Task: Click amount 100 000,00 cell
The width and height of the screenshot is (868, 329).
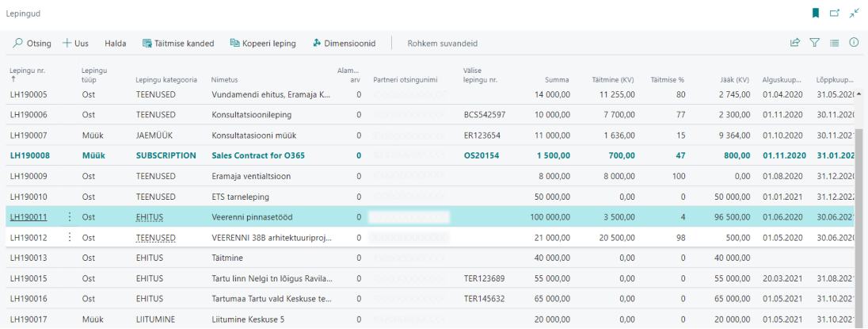Action: pos(549,216)
